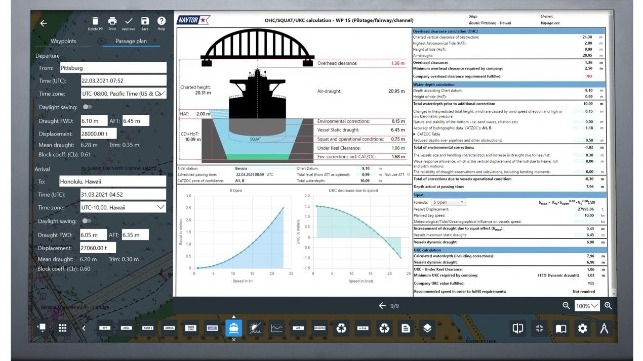Click Departure AFT draught field 6.45 m
Image resolution: width=643 pixels, height=361 pixels.
point(136,121)
